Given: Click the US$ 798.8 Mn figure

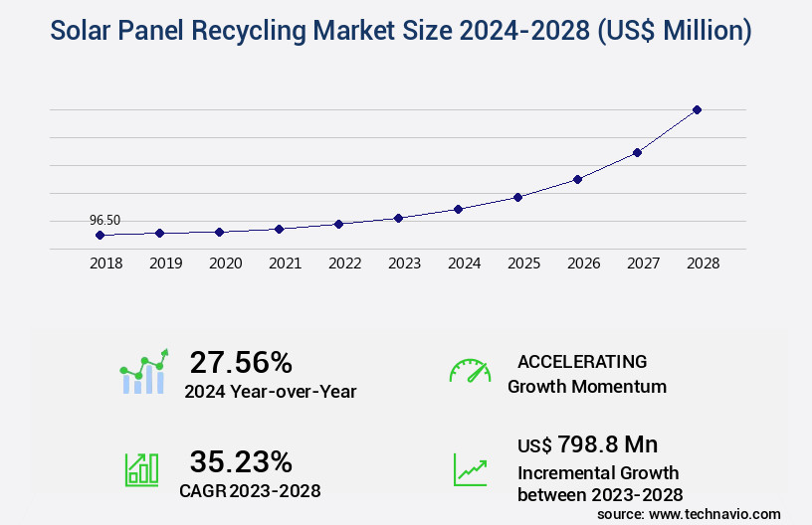Looking at the screenshot, I should click(587, 444).
